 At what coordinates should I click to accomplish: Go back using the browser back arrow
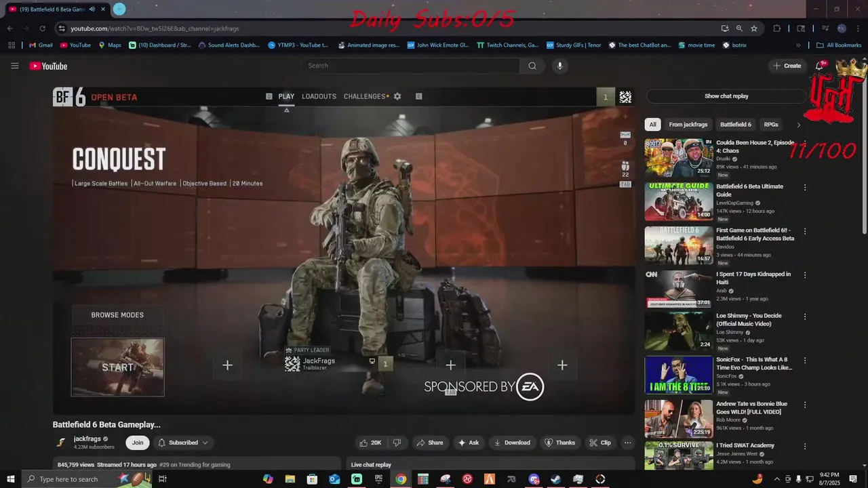(9, 28)
